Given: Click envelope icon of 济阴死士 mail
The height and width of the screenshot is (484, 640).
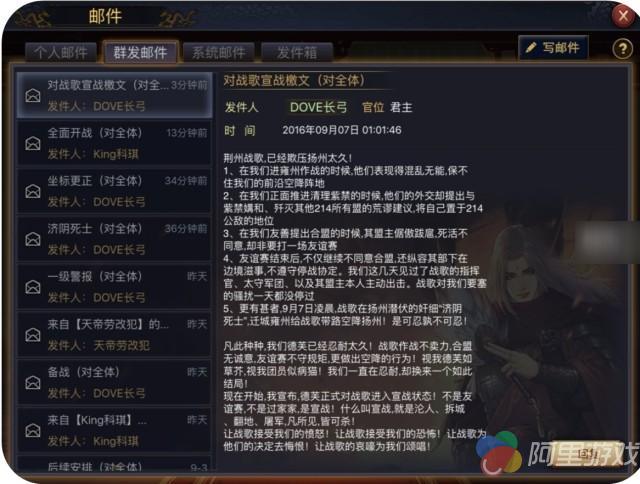Looking at the screenshot, I should click(33, 239).
